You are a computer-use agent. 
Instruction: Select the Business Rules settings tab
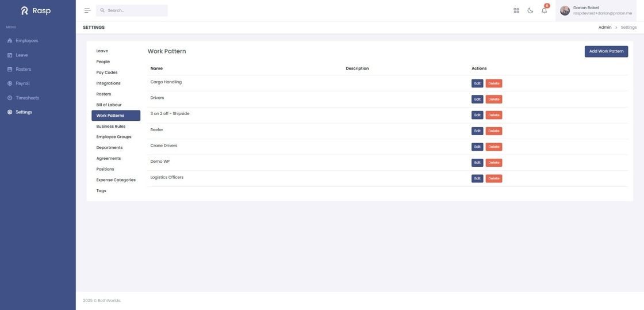[x=116, y=127]
